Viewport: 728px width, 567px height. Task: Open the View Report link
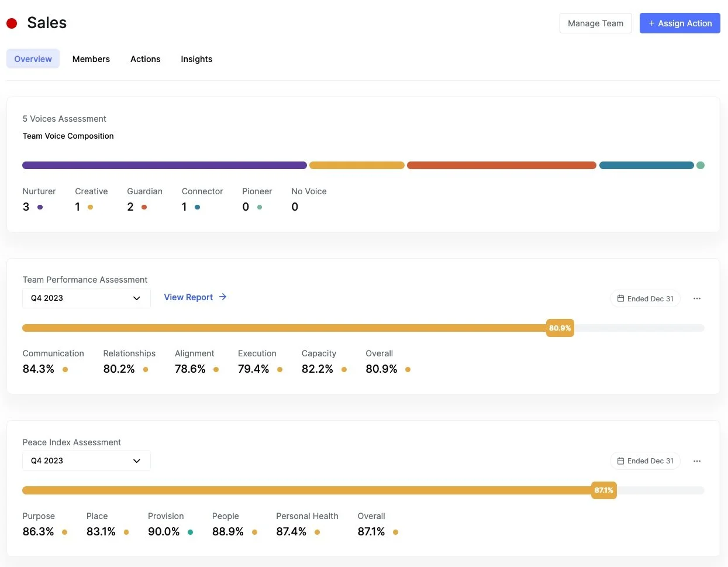pyautogui.click(x=188, y=297)
